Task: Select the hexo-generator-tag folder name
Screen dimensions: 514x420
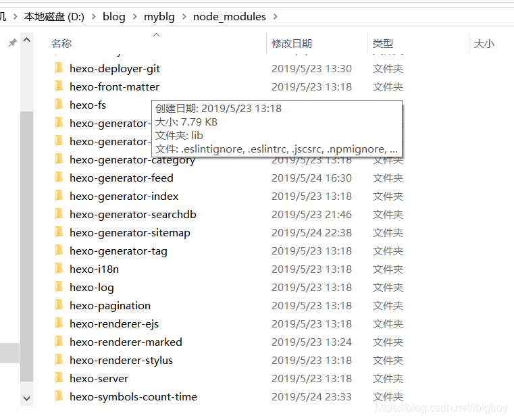Action: 118,251
